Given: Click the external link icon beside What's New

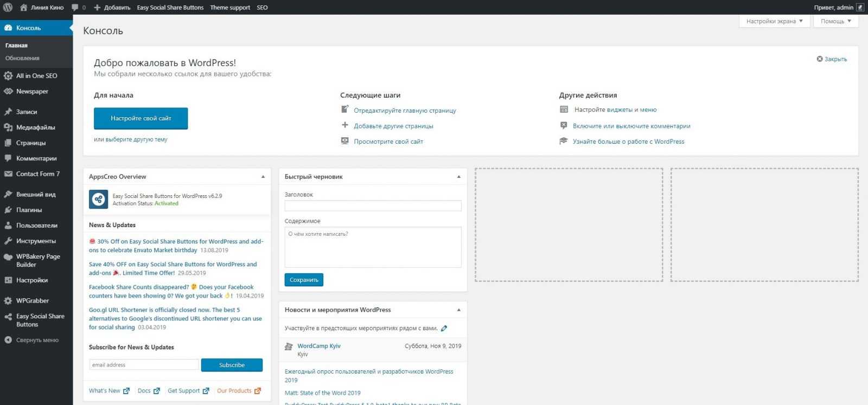Looking at the screenshot, I should tap(126, 391).
